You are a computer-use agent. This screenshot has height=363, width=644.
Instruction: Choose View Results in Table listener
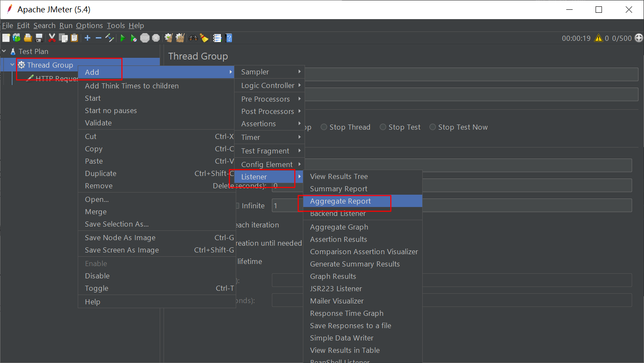pyautogui.click(x=363, y=350)
